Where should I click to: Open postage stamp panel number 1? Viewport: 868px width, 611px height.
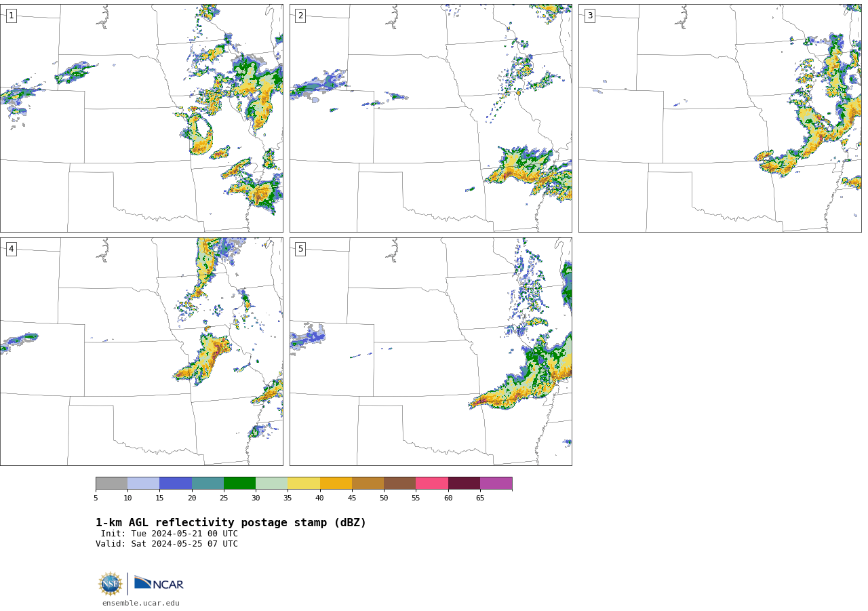click(142, 119)
